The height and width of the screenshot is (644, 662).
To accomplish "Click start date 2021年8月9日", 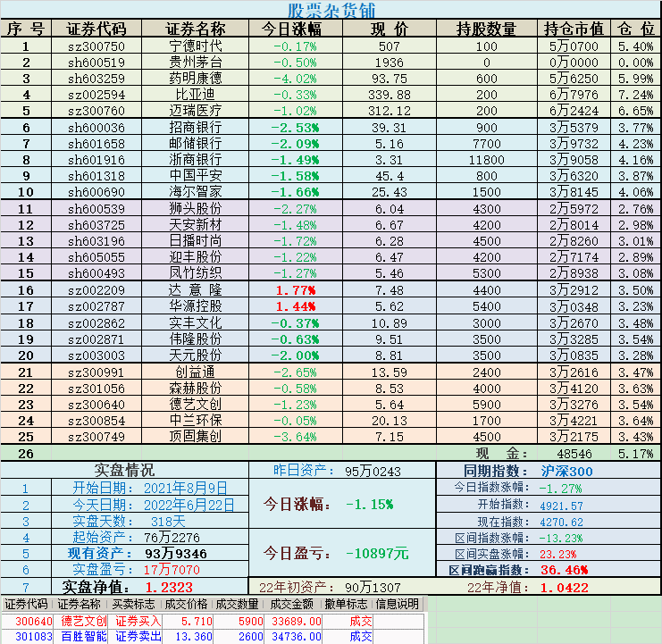I will click(x=186, y=489).
